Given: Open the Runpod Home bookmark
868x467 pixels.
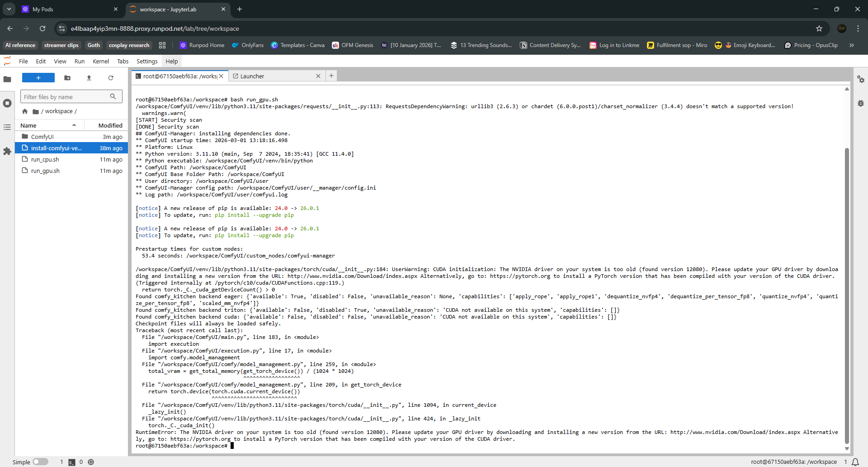Looking at the screenshot, I should pyautogui.click(x=202, y=45).
